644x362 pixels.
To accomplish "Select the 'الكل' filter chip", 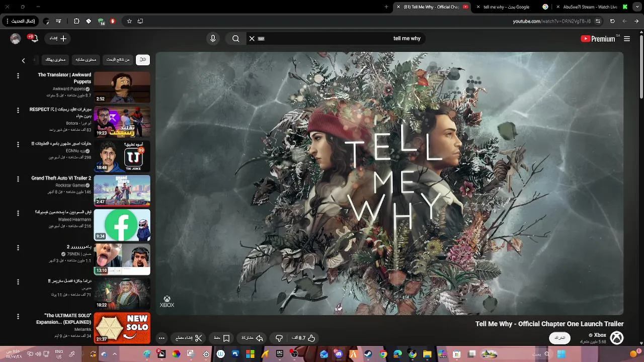I will [x=143, y=60].
